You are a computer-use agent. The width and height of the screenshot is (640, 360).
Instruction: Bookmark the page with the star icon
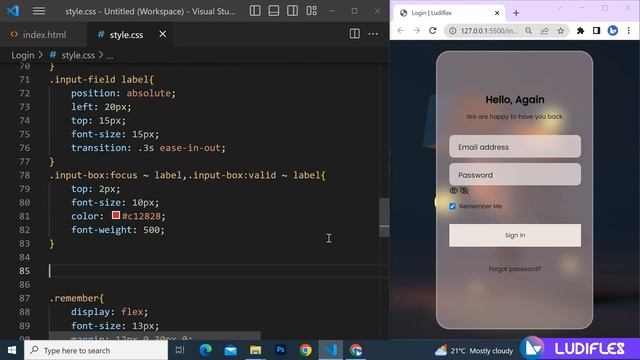click(x=560, y=31)
